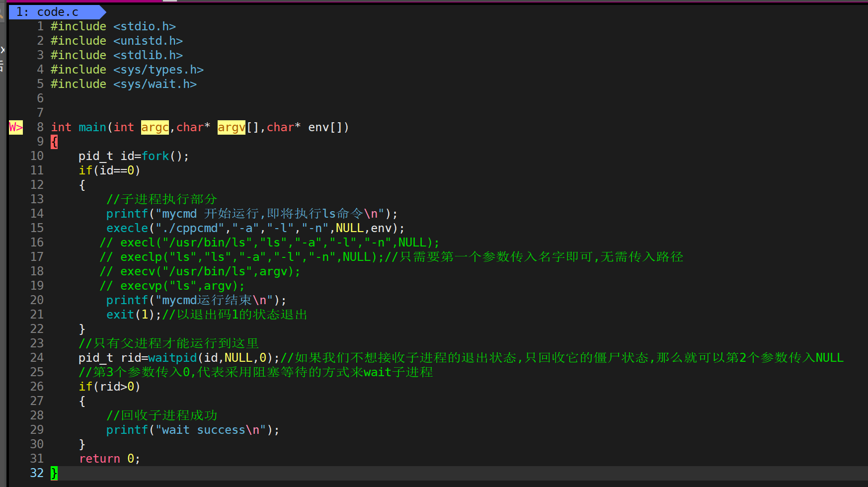868x487 pixels.
Task: Click the main function name
Action: point(92,127)
